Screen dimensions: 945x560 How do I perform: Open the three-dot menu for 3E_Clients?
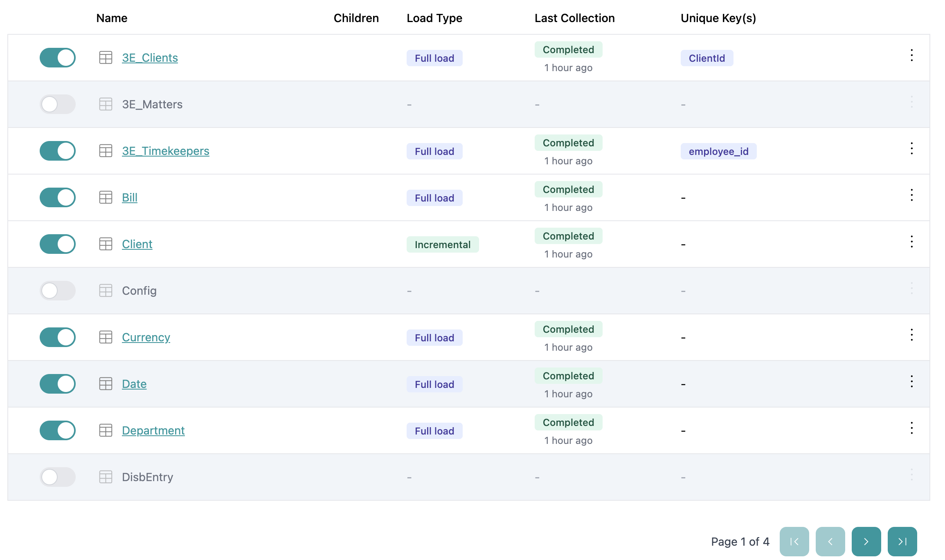(x=911, y=55)
